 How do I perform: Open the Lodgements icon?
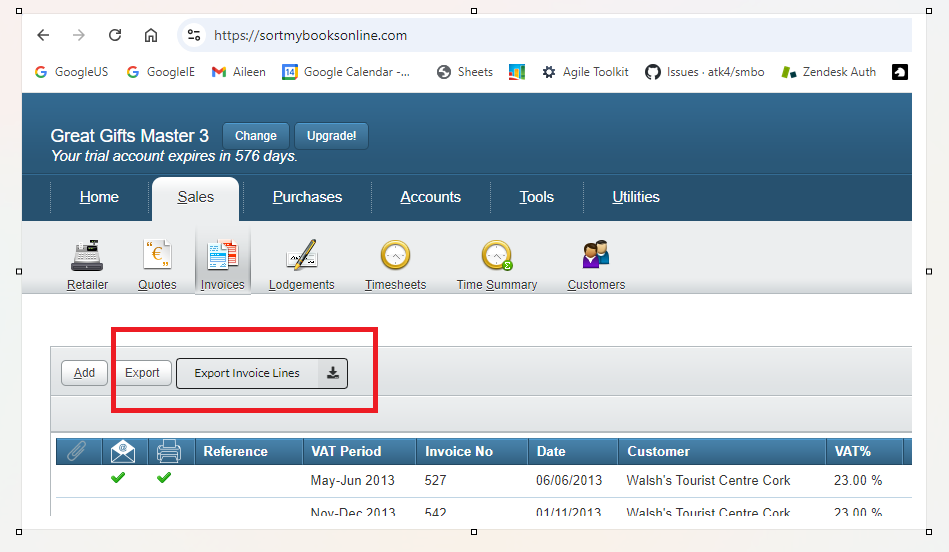pos(301,257)
